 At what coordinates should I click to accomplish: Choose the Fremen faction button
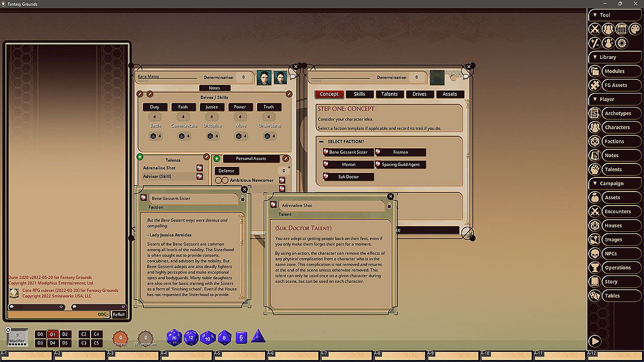[401, 152]
